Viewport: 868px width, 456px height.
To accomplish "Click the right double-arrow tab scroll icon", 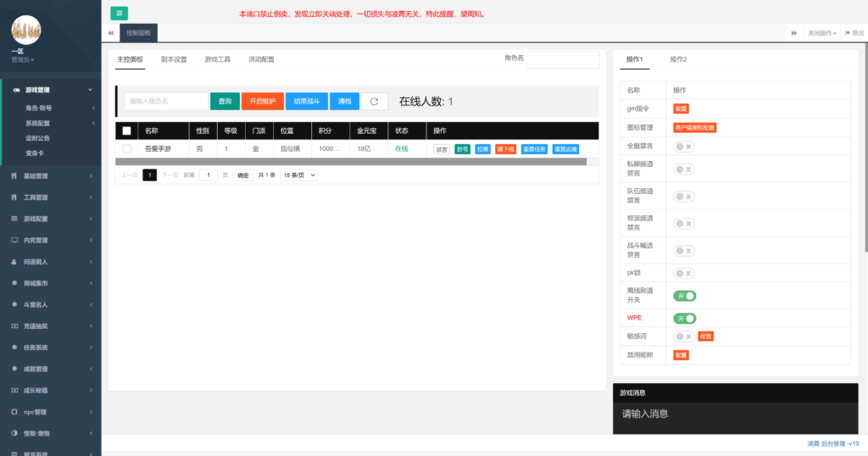I will point(793,33).
